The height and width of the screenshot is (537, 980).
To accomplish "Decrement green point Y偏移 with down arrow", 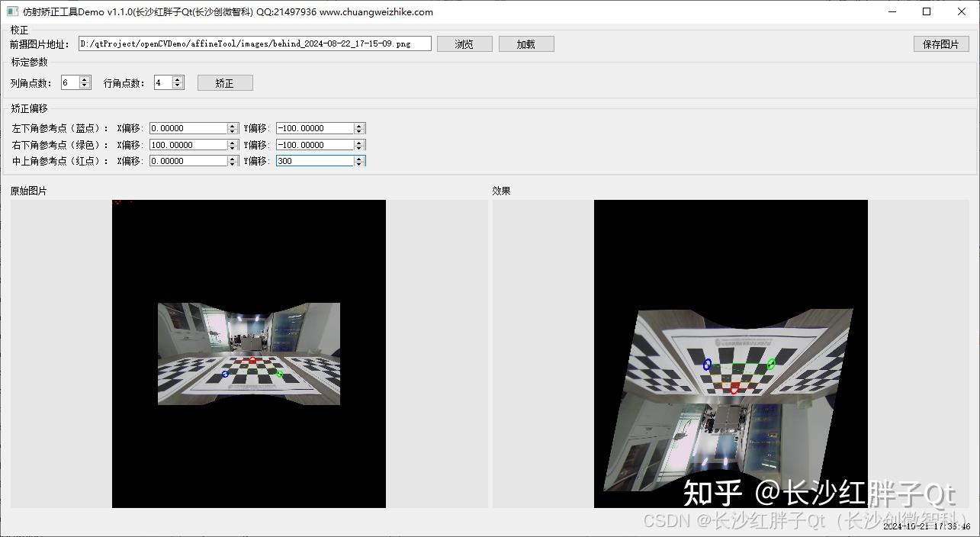I will tap(360, 147).
